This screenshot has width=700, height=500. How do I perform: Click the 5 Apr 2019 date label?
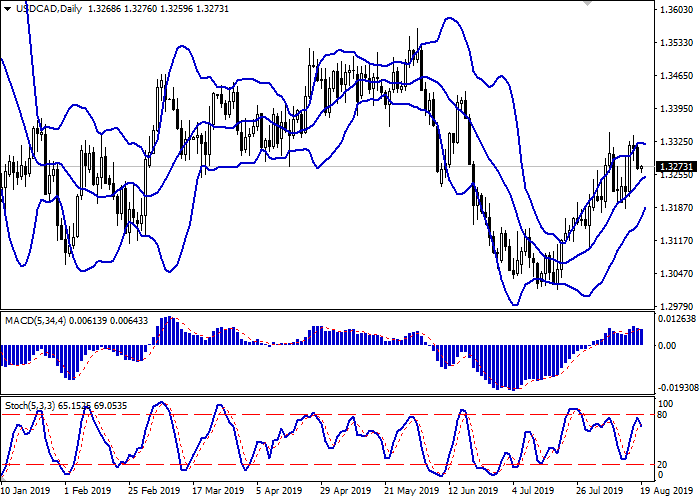pyautogui.click(x=279, y=491)
